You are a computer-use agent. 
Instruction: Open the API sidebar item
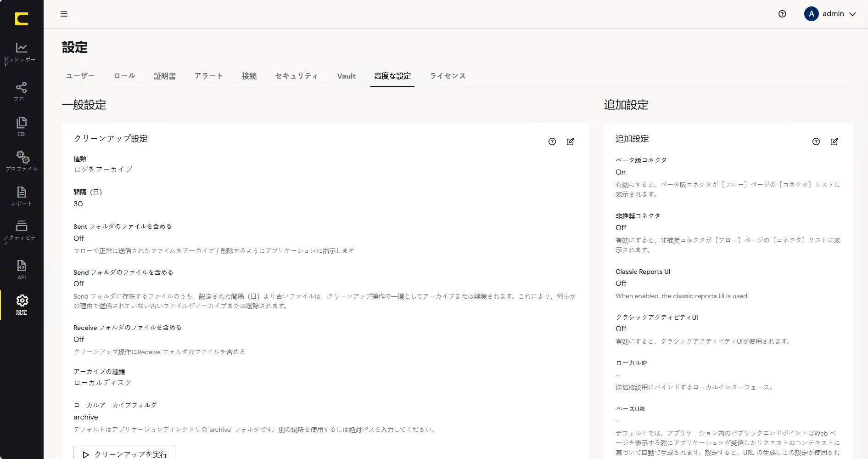coord(22,270)
